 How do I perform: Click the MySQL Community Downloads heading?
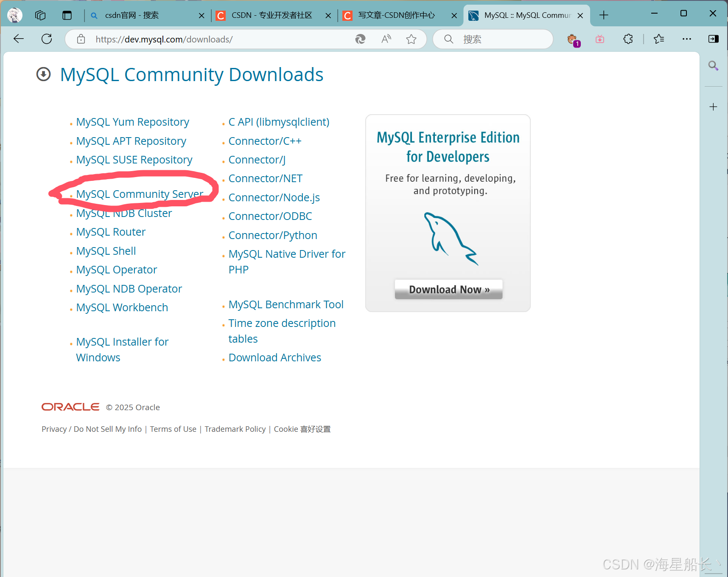coord(192,75)
